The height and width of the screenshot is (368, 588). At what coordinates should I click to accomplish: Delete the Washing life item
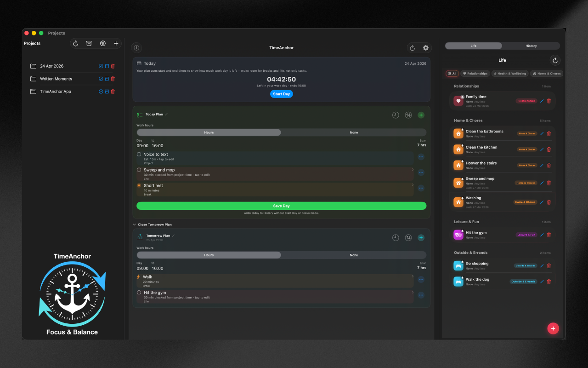(x=549, y=202)
